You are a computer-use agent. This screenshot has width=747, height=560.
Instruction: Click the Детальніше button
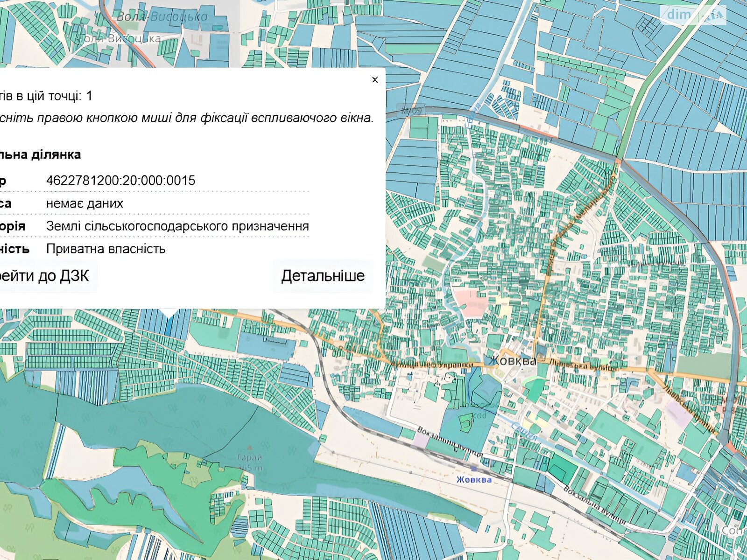click(323, 276)
